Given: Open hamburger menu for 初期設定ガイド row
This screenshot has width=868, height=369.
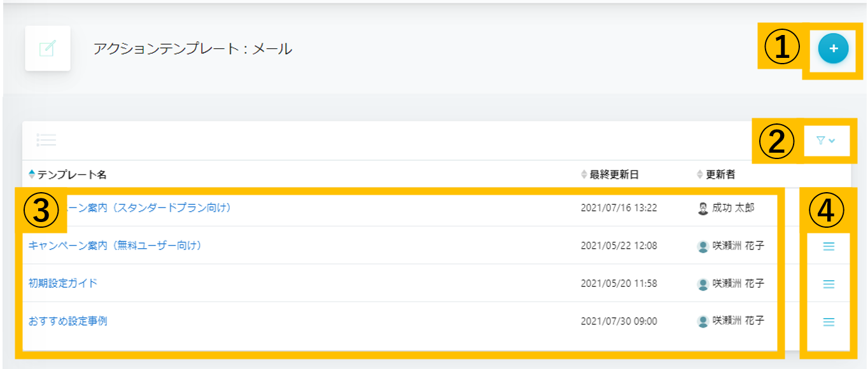Looking at the screenshot, I should pyautogui.click(x=829, y=284).
